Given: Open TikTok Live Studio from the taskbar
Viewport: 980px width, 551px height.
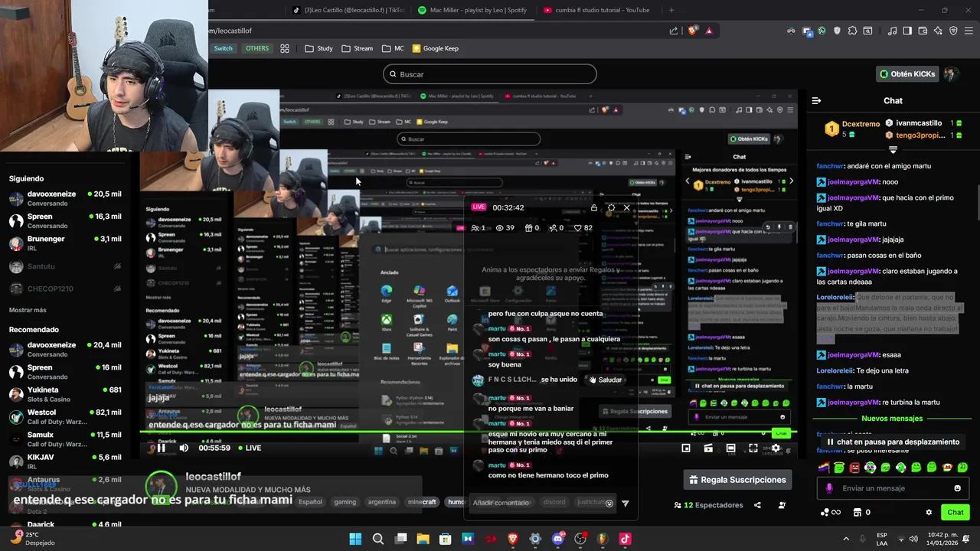Looking at the screenshot, I should (625, 539).
